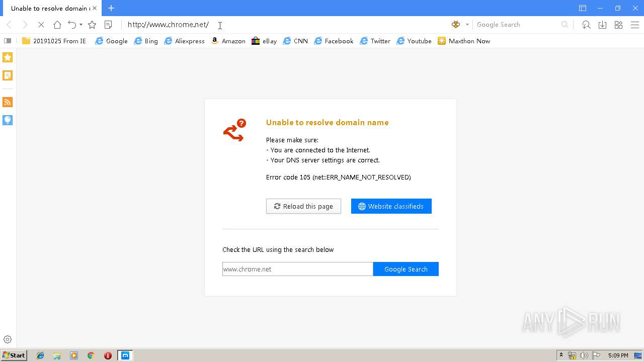Viewport: 644px width, 362px height.
Task: Click Reload this page button
Action: pos(303,206)
